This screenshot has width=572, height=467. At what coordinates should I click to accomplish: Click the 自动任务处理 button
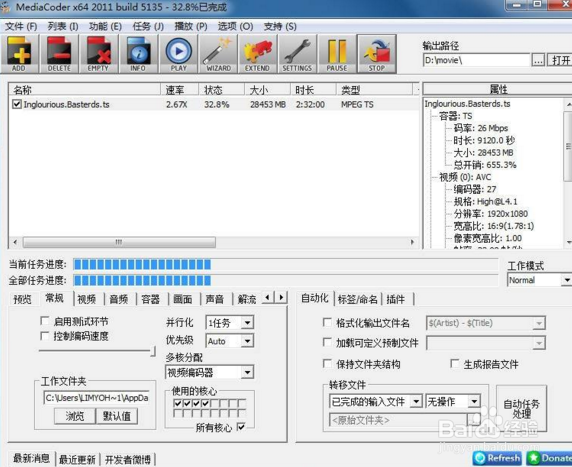[521, 408]
